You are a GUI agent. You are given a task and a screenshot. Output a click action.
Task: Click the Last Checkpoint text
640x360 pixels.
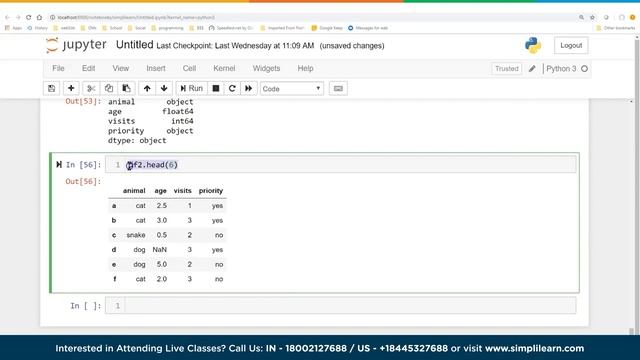pyautogui.click(x=235, y=46)
